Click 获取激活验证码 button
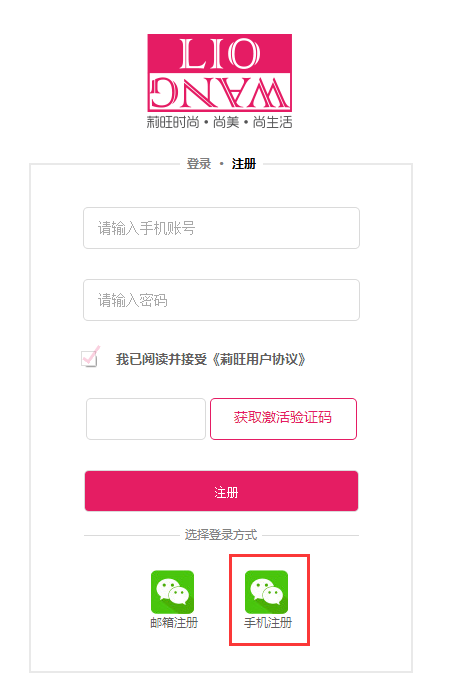 [x=283, y=419]
